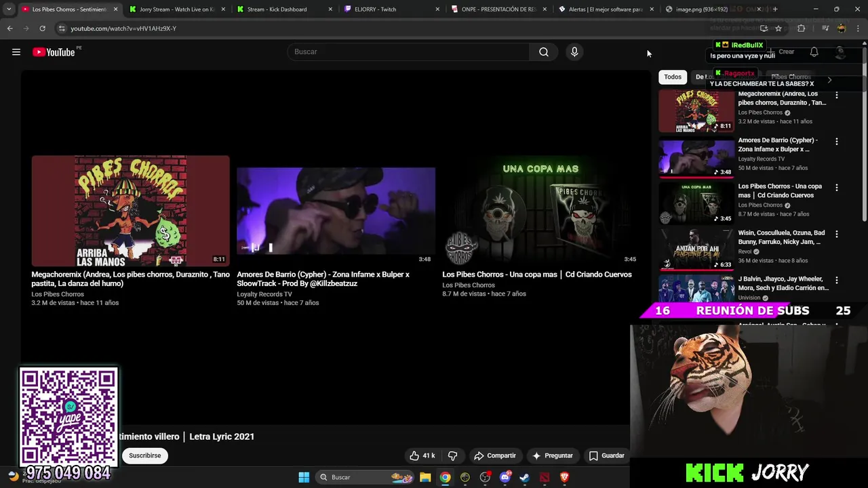Open the Chrome profile avatar
868x488 pixels.
point(842,28)
